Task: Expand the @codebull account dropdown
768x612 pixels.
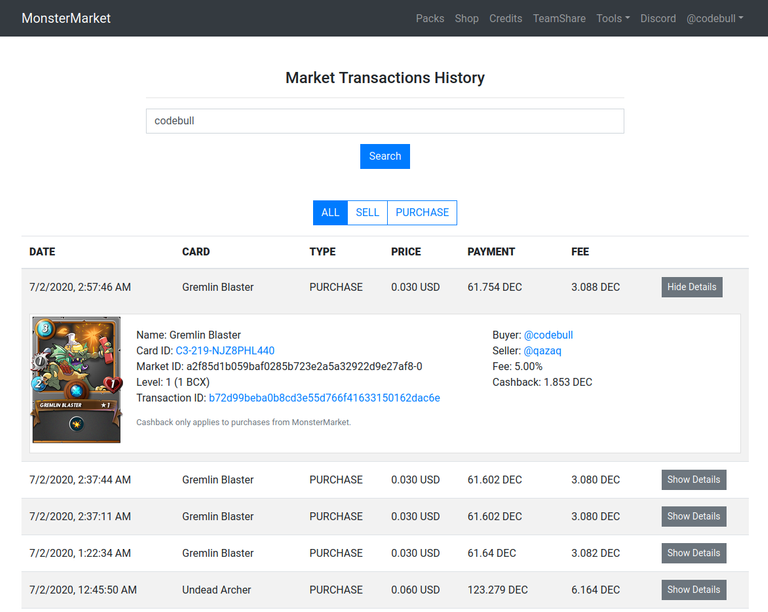Action: tap(715, 19)
